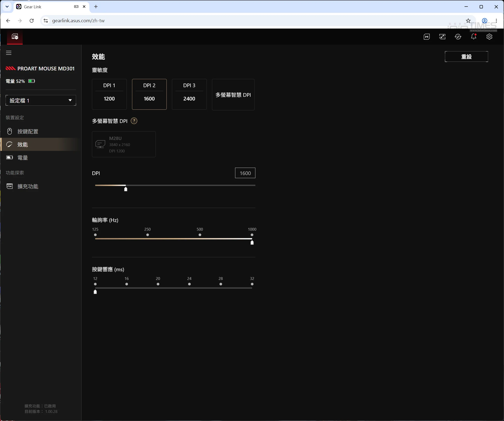Viewport: 504px width, 421px height.
Task: Click the button response slider handle at 12
Action: click(x=95, y=291)
